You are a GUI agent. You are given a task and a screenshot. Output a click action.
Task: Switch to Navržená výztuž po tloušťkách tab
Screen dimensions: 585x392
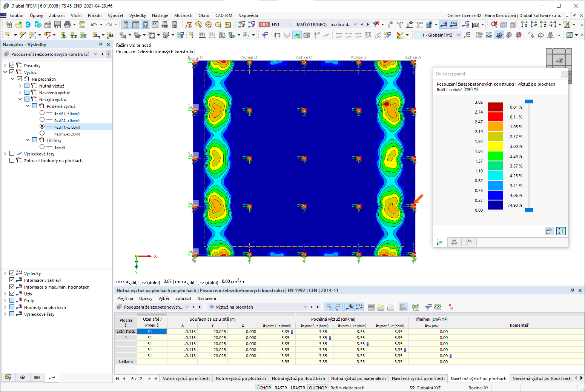[x=542, y=378]
